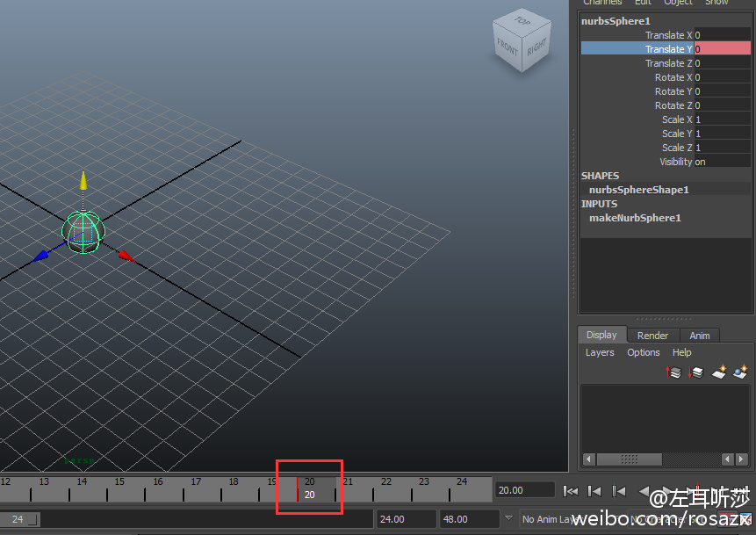Open the anim layer dropdown arrow

(508, 518)
